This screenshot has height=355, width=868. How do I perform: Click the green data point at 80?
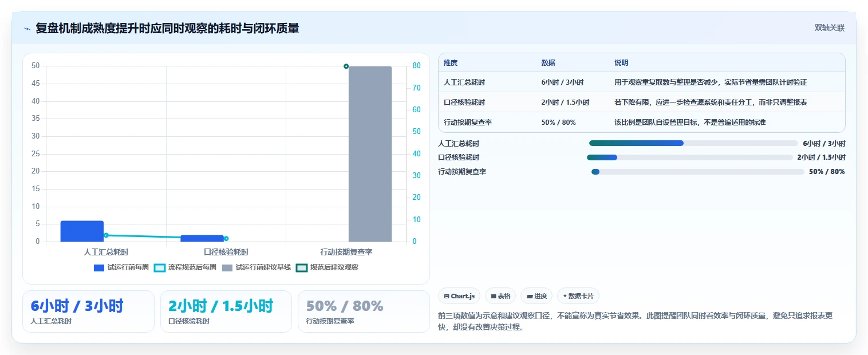coord(346,66)
